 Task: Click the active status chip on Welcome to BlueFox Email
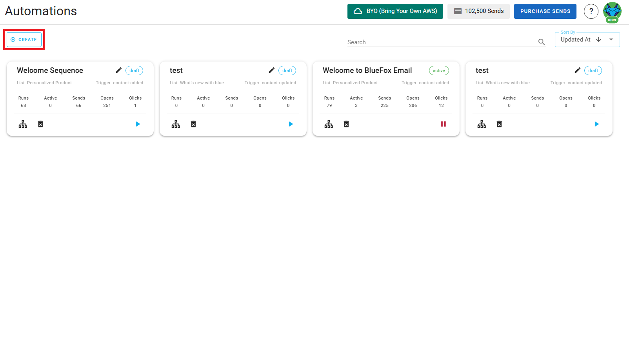click(x=438, y=71)
